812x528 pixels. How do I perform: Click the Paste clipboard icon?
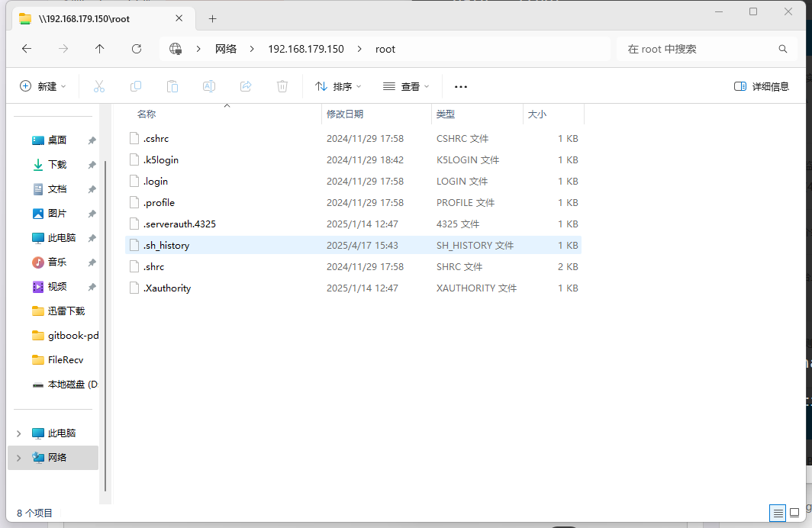coord(172,86)
